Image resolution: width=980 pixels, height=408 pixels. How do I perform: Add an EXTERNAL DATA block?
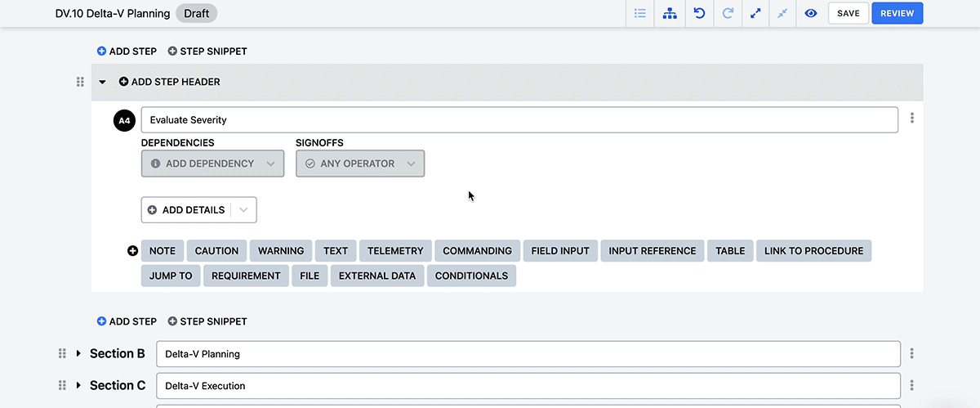377,276
